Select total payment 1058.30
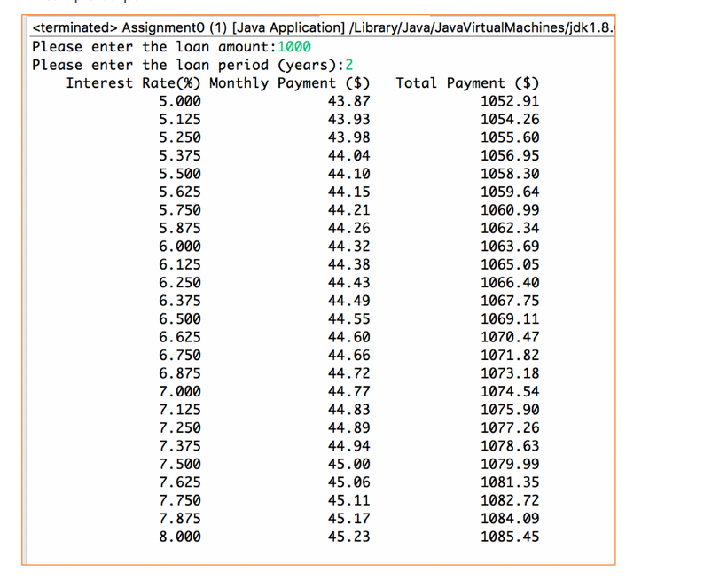This screenshot has width=704, height=588. (x=510, y=174)
